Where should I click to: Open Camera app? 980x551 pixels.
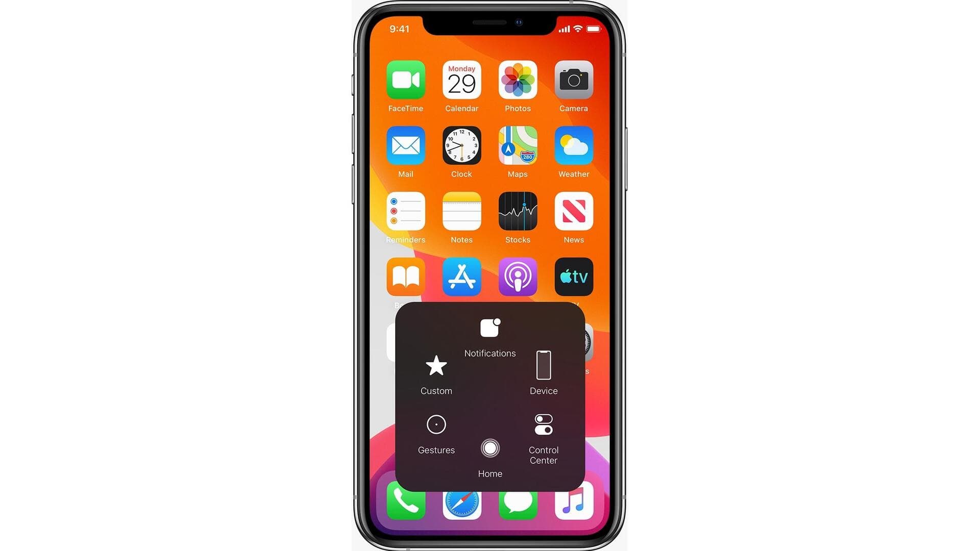(x=574, y=80)
